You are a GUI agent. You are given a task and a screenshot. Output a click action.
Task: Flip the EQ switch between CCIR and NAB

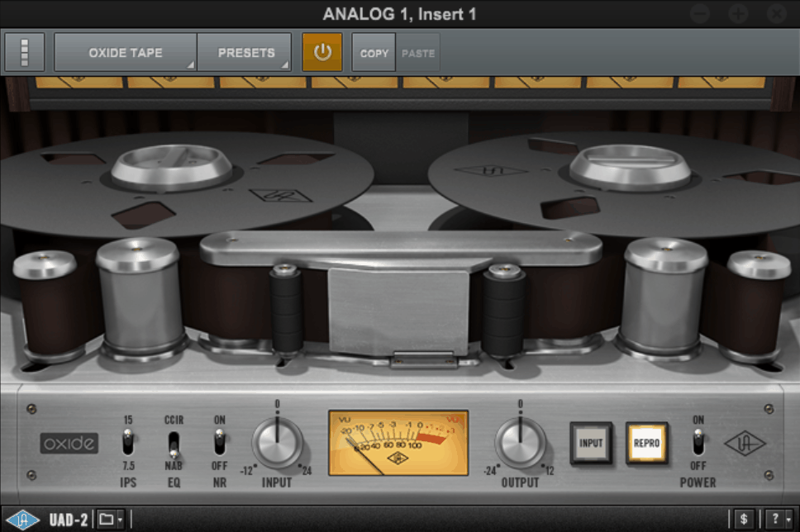[x=174, y=444]
